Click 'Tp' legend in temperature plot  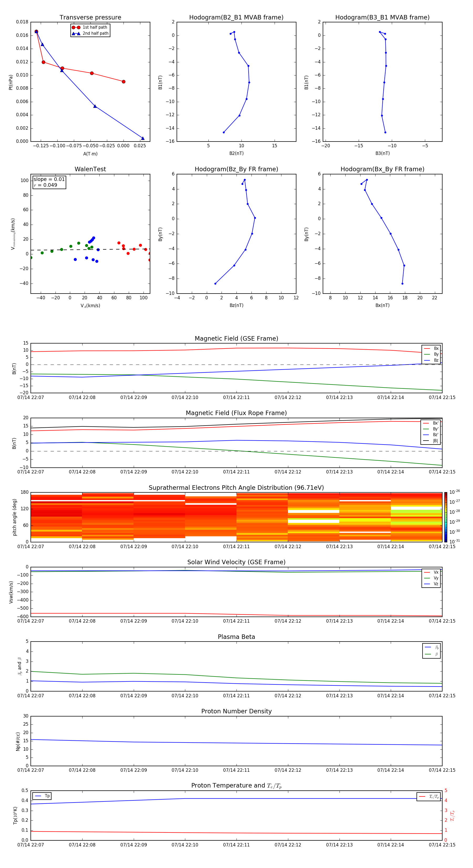coord(47,796)
